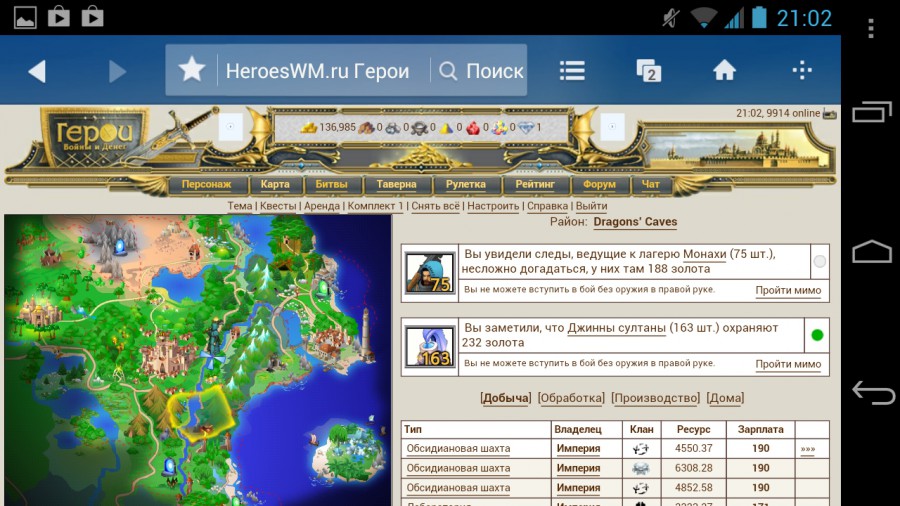
Task: Click Пройти мимо for the Monks hunt
Action: 788,291
